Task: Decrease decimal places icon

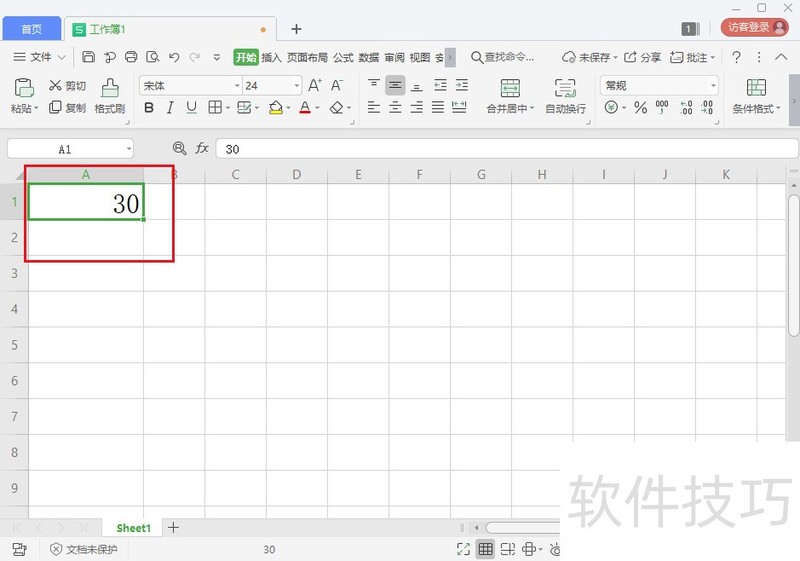Action: [x=707, y=108]
